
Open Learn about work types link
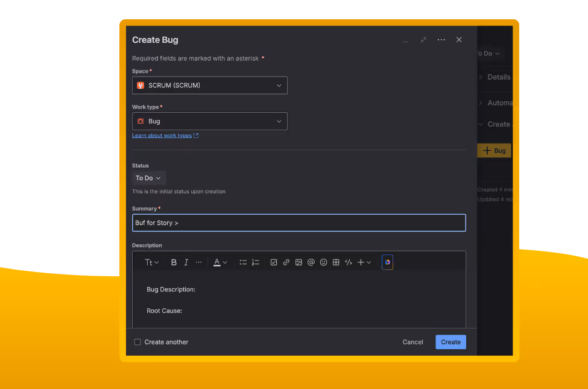(165, 136)
